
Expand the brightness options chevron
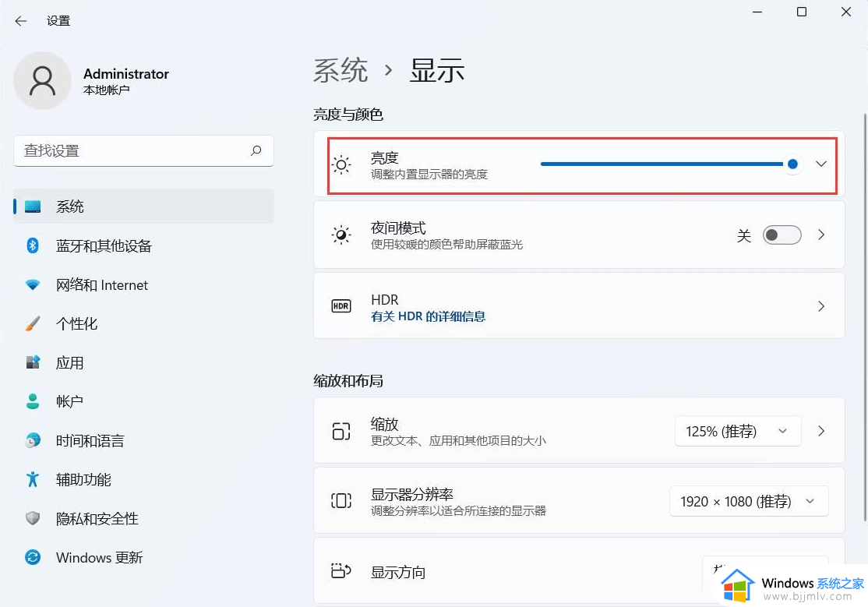tap(821, 164)
